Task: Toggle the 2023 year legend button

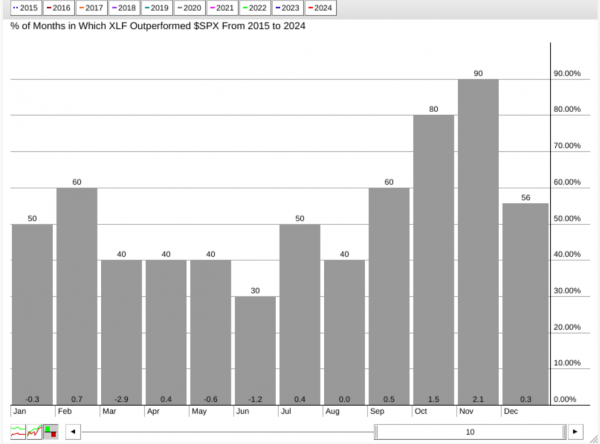Action: pos(287,8)
